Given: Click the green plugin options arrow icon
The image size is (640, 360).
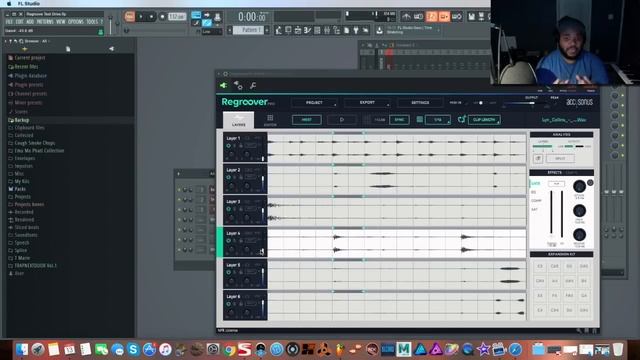Looking at the screenshot, I should point(223,85).
